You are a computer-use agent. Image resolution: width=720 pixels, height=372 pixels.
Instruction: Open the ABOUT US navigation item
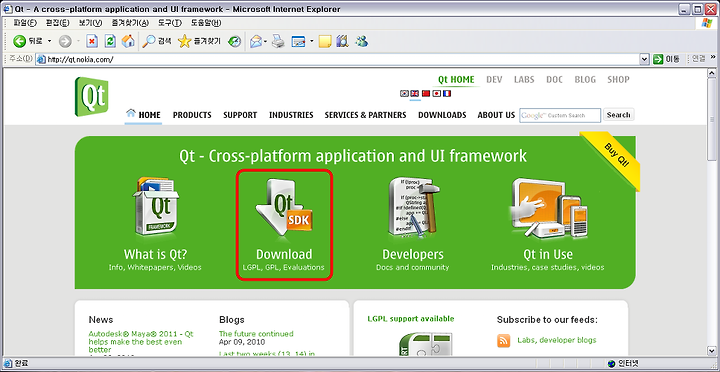(496, 115)
